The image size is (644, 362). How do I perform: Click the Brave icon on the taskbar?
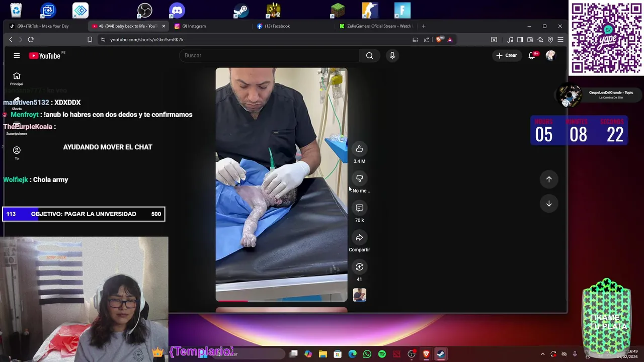(426, 354)
